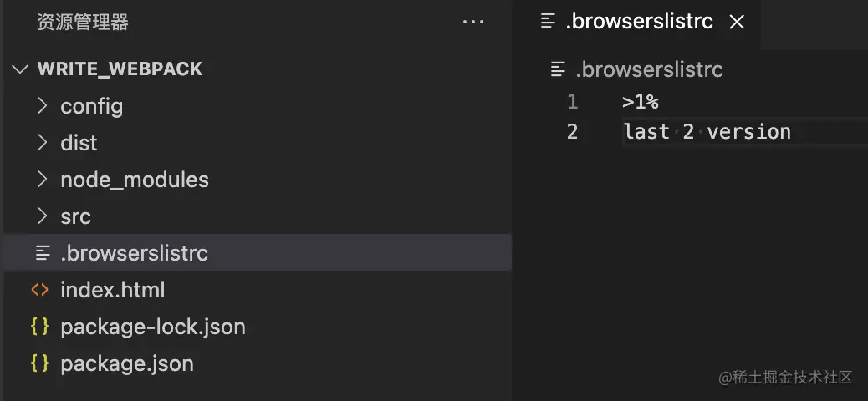
Task: Open the explorer more actions ellipsis
Action: [473, 22]
